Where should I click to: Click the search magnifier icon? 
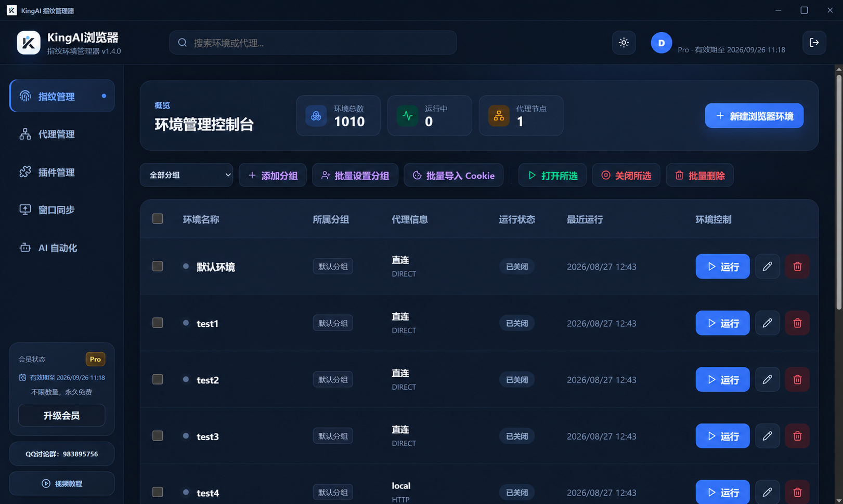coord(183,43)
